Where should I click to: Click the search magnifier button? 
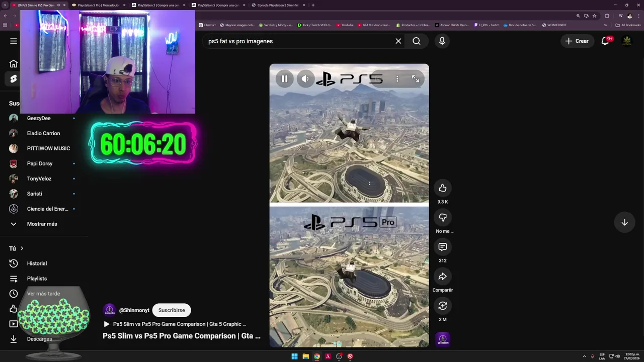(x=417, y=41)
